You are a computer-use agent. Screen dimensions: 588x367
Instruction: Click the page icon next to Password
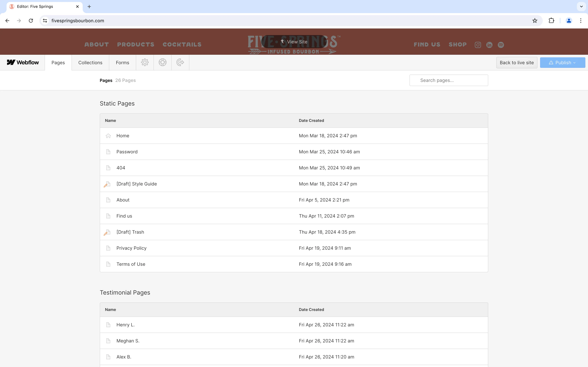[x=108, y=152]
